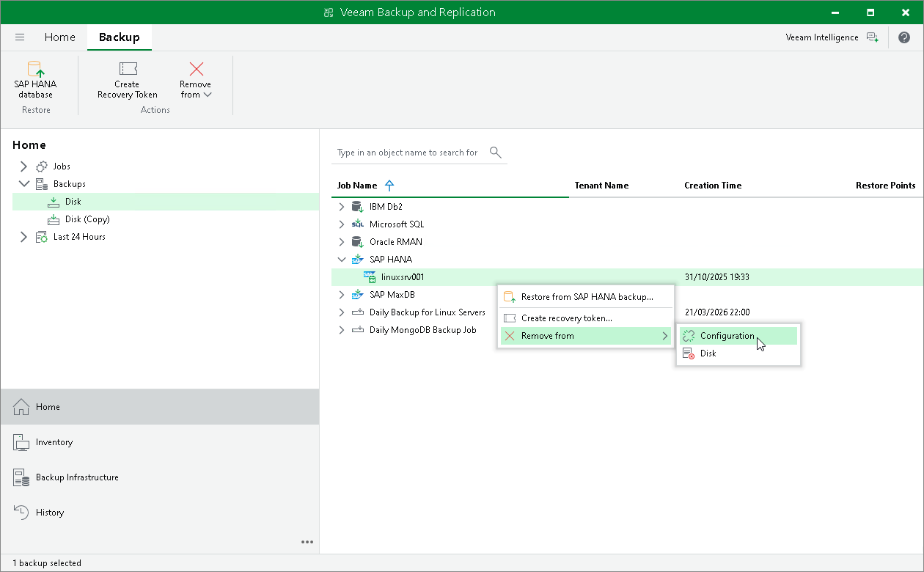The width and height of the screenshot is (924, 572).
Task: Sort by Job Name column header
Action: (357, 186)
